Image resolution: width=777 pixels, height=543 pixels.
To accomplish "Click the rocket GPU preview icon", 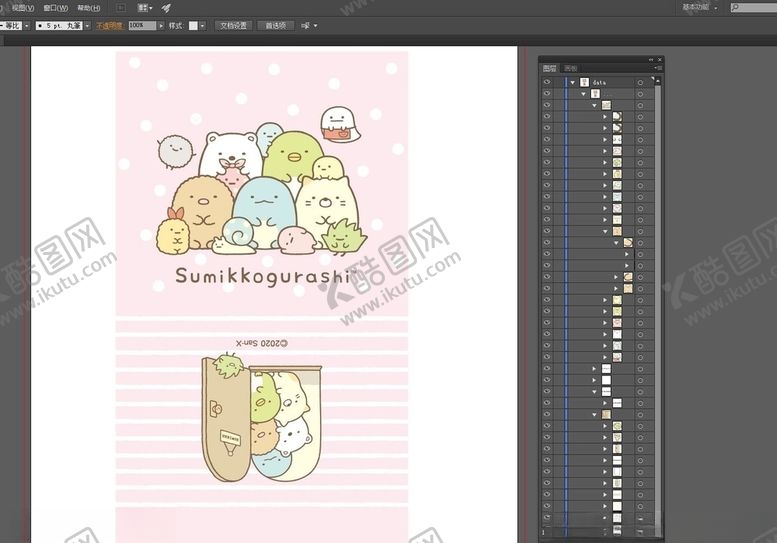I will (167, 8).
